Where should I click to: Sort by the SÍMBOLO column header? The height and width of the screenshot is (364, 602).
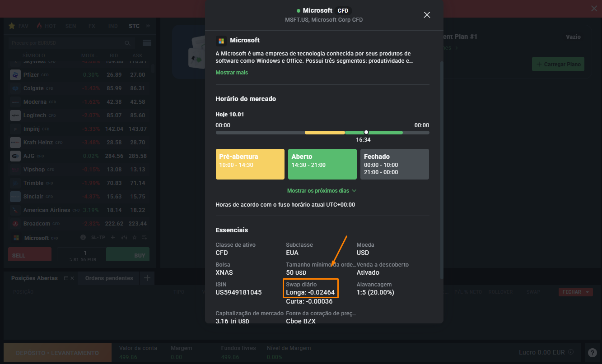pos(34,55)
